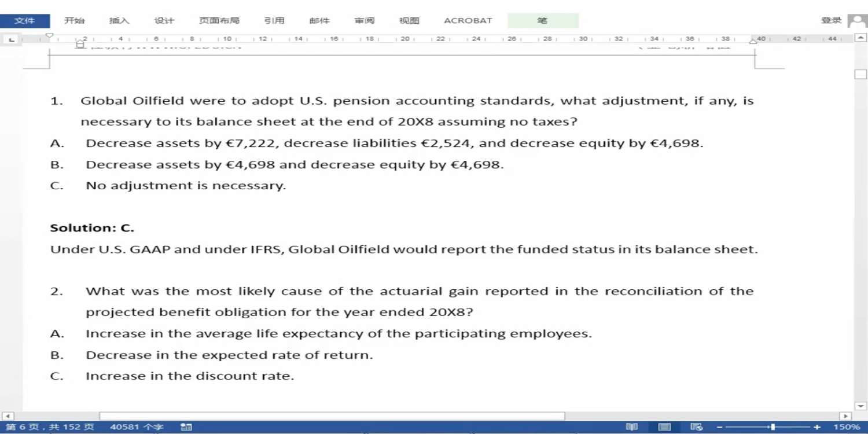
Task: Click the answer starting 'Decrease assets by €7,222'
Action: click(395, 144)
